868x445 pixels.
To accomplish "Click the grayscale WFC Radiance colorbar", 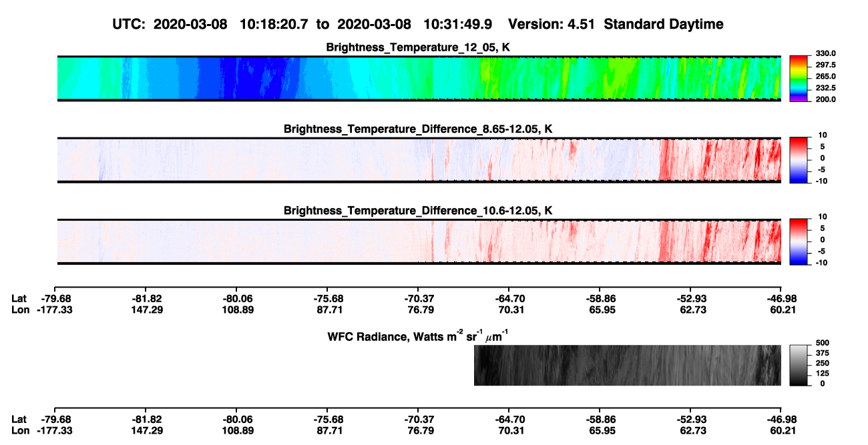I will click(799, 365).
